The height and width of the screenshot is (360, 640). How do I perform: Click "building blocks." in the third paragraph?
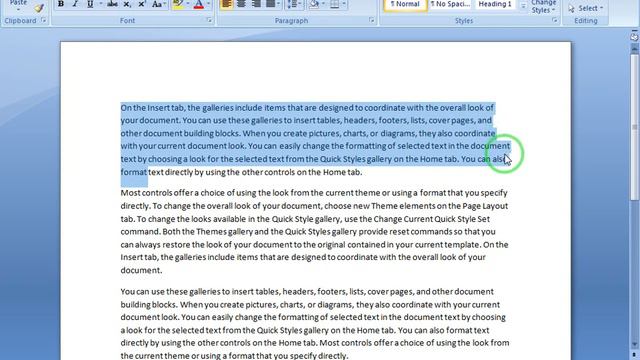pyautogui.click(x=149, y=304)
